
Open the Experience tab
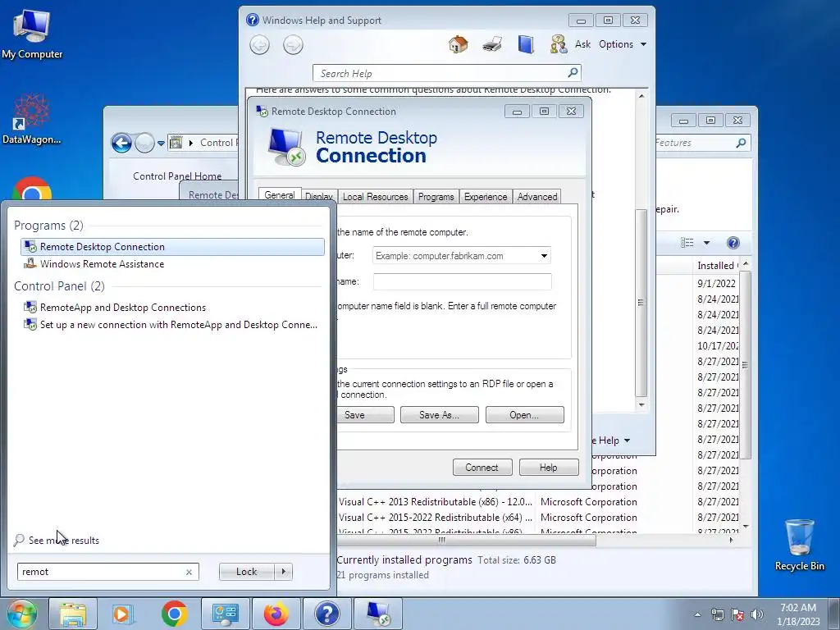tap(486, 197)
